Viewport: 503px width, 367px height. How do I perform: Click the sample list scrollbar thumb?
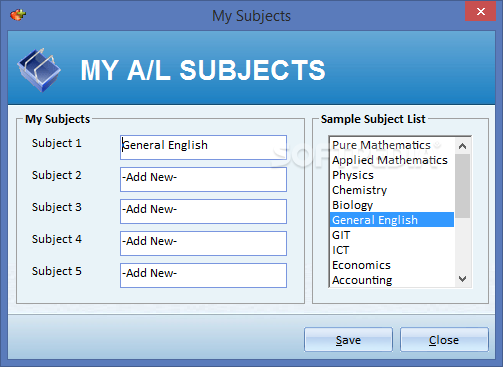point(462,186)
